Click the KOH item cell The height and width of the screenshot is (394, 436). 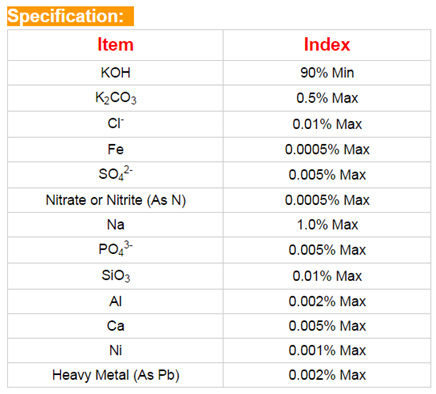click(115, 73)
